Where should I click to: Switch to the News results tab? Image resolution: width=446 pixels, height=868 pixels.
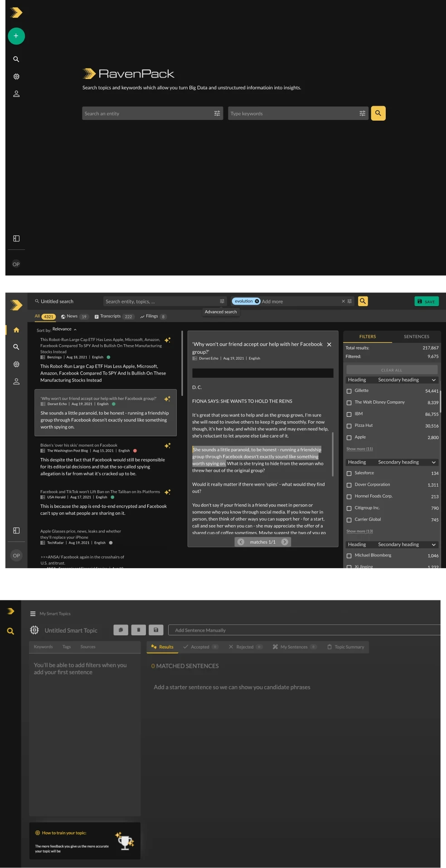tap(74, 317)
